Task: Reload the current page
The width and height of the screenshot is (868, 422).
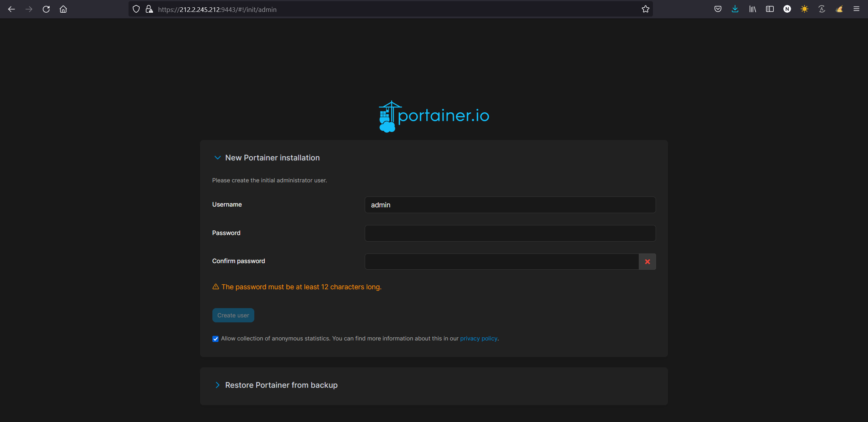Action: pos(46,9)
